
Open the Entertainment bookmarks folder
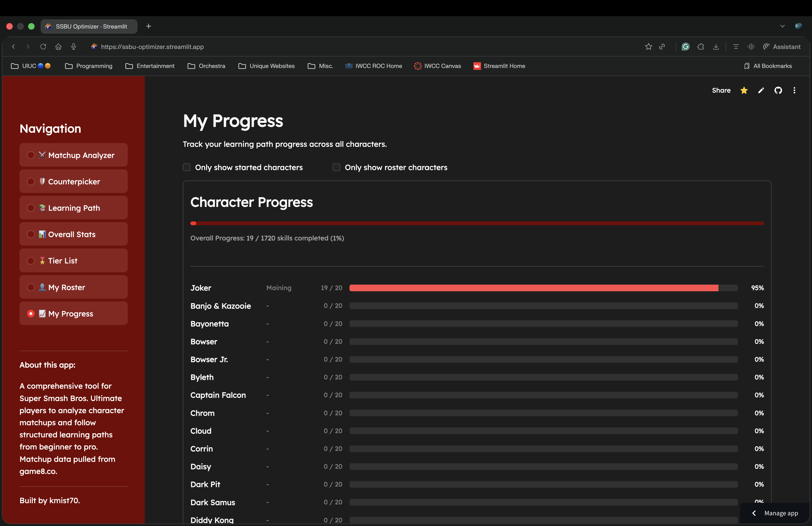[150, 66]
